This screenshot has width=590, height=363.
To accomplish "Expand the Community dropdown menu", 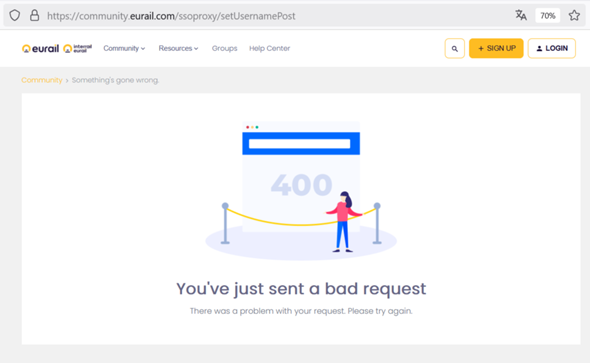I will click(x=124, y=49).
